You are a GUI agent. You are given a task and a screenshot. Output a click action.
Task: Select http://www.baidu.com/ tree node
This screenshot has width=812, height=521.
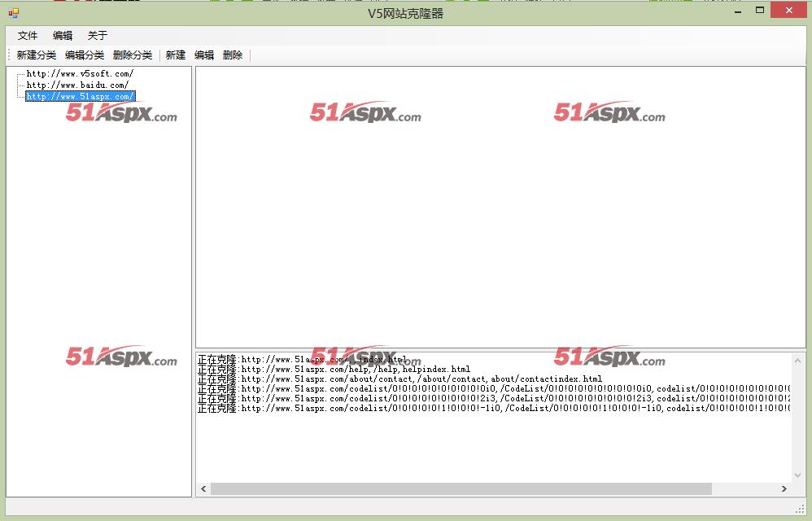coord(77,85)
